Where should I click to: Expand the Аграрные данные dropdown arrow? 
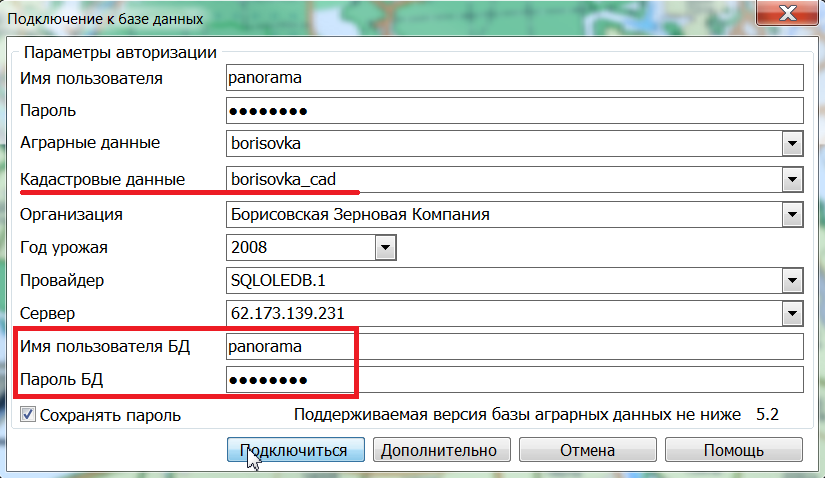pyautogui.click(x=793, y=145)
